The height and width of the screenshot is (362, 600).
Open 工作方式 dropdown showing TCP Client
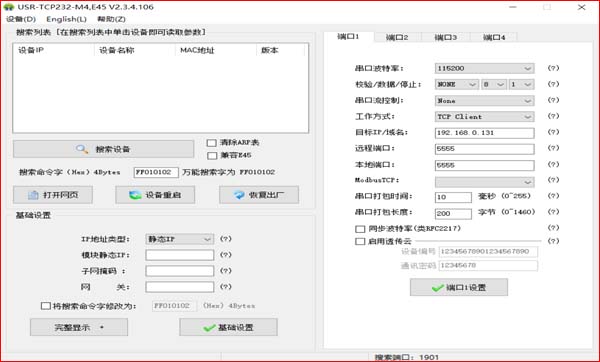tap(484, 117)
